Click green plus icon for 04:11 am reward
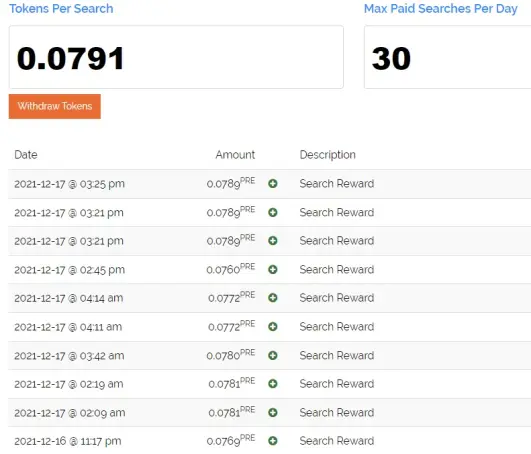This screenshot has height=454, width=531. point(273,327)
